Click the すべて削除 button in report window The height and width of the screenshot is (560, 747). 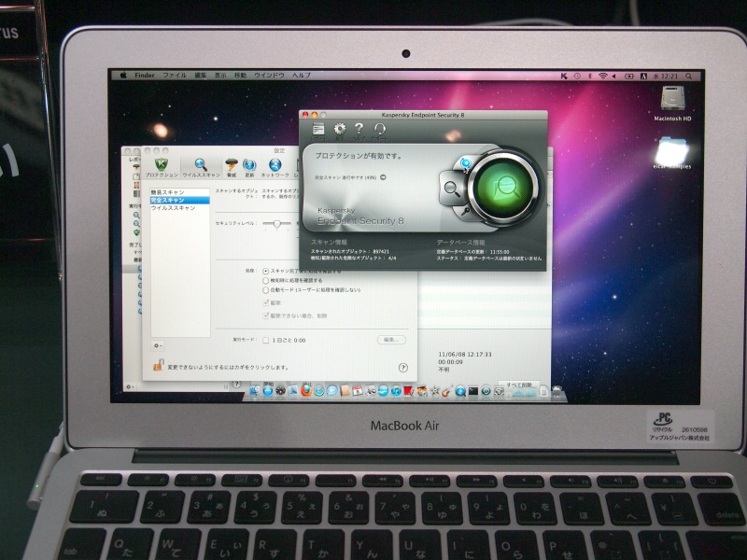coord(519,385)
